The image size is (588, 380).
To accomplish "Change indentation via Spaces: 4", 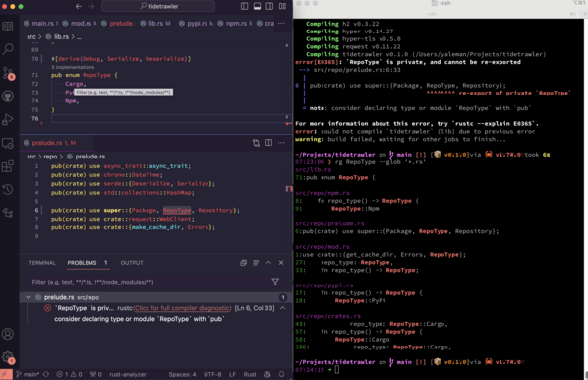I will [182, 374].
